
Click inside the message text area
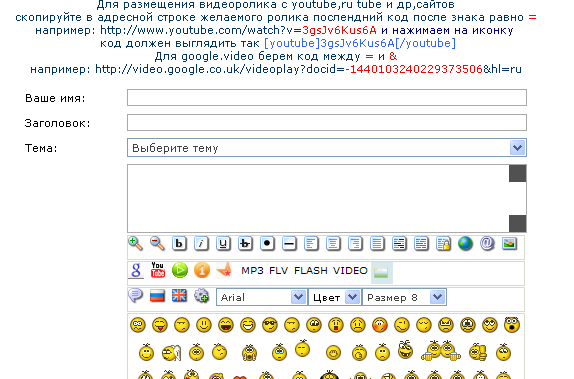[x=318, y=198]
